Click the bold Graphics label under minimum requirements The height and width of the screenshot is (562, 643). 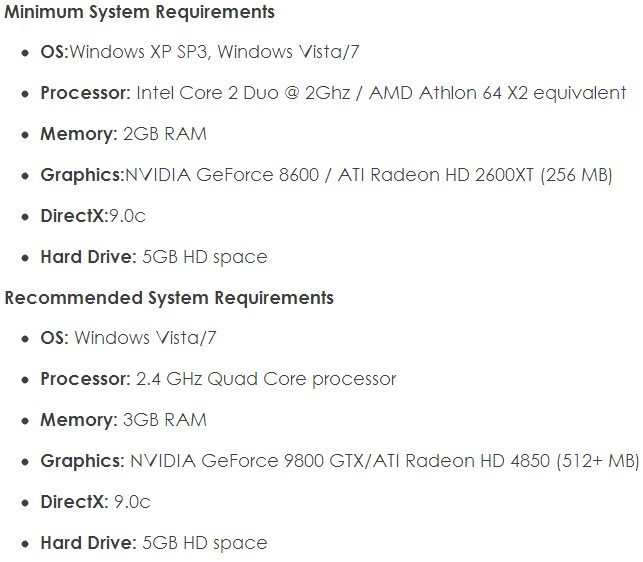[x=80, y=175]
